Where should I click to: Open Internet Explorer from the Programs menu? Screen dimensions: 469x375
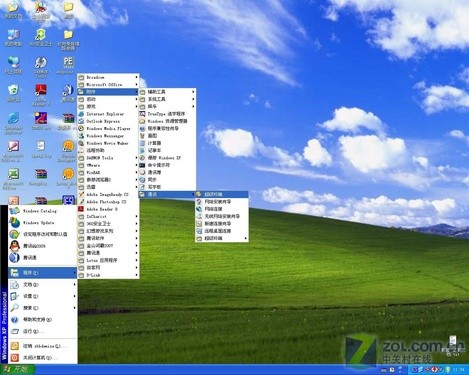(108, 114)
